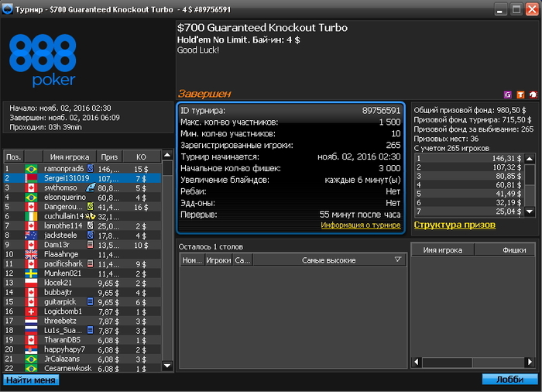Viewport: 542px width, 392px height.
Task: Open 'Структура призов' link
Action: (455, 225)
